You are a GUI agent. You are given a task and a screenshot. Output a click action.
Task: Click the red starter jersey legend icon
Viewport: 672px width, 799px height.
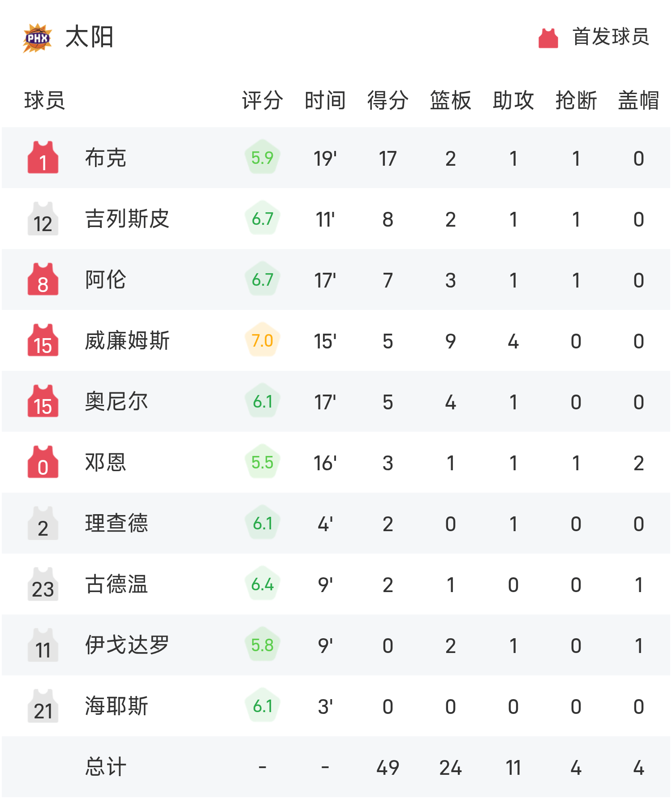click(548, 38)
